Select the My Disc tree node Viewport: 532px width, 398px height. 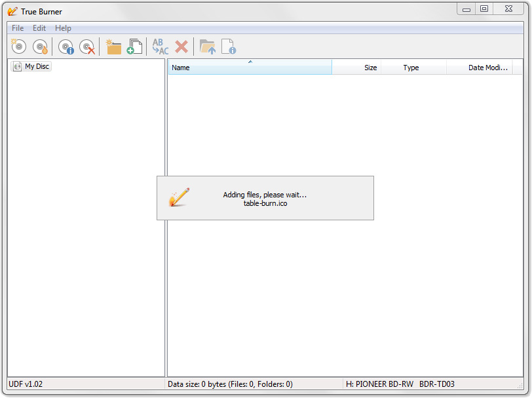[x=37, y=66]
